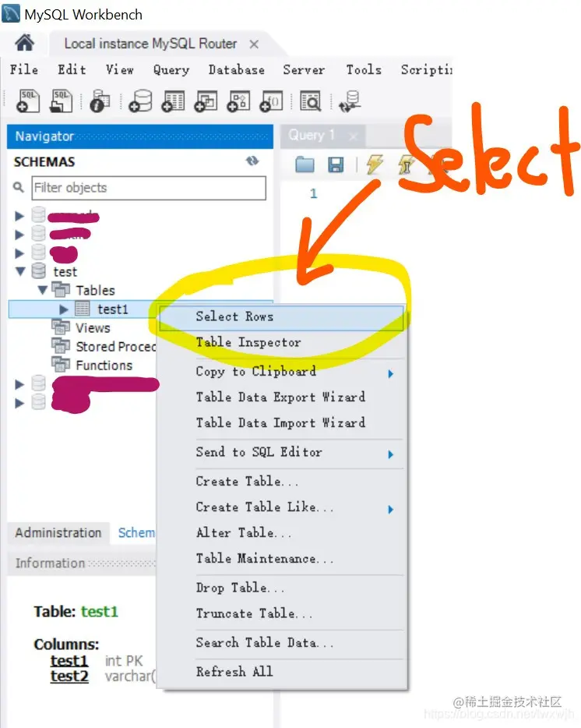
Task: Expand the first redacted schema
Action: [x=19, y=216]
